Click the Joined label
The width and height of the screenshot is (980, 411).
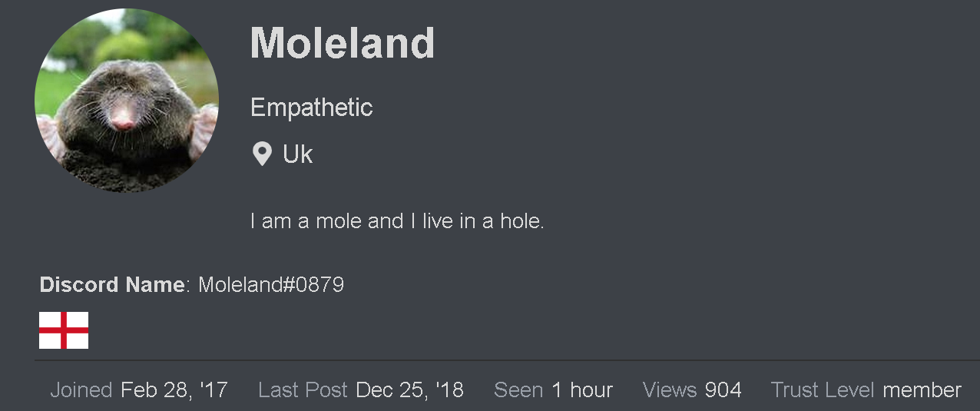81,390
